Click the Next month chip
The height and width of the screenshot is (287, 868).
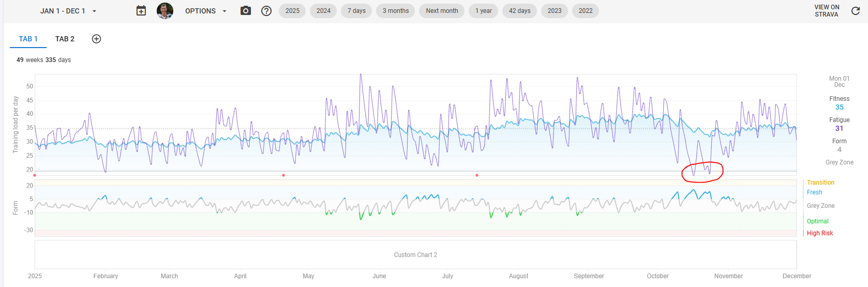click(x=442, y=11)
